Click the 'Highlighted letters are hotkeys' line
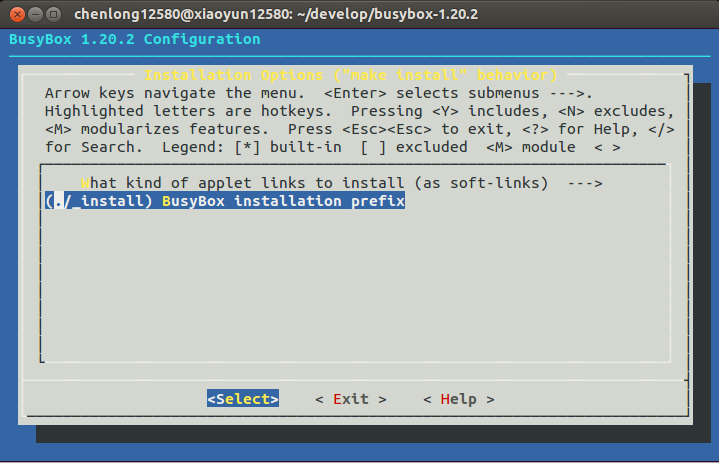 click(360, 111)
